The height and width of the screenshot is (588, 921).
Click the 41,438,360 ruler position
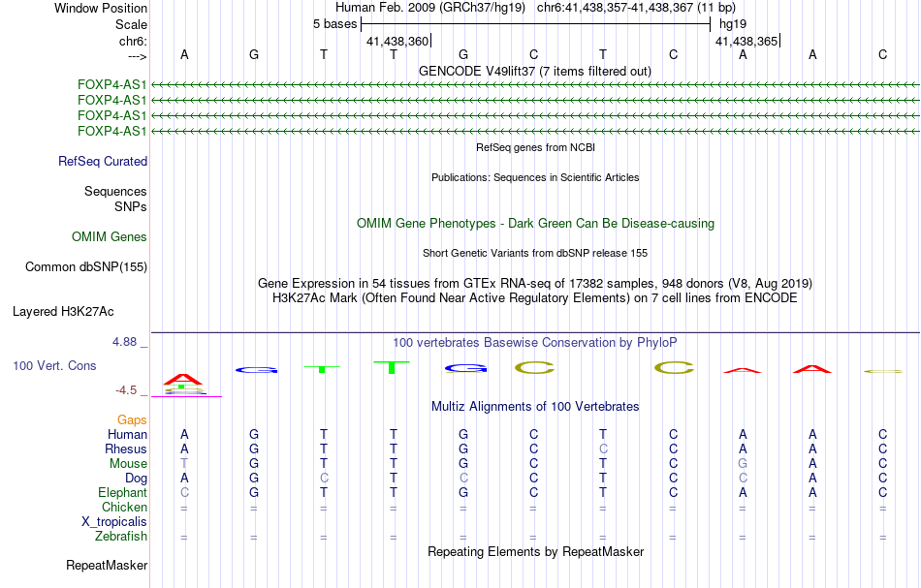pyautogui.click(x=397, y=41)
